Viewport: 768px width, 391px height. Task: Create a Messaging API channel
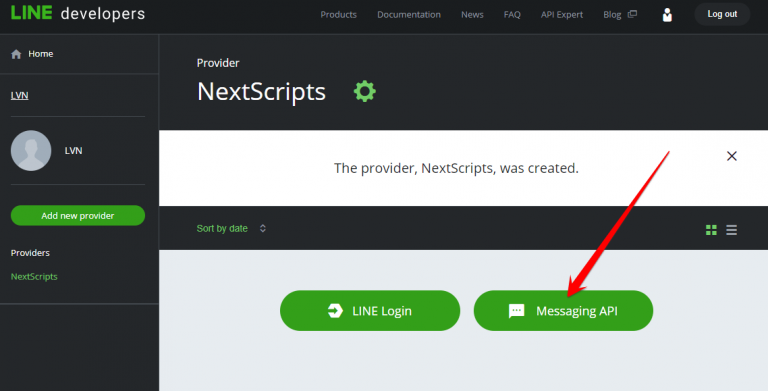(x=563, y=311)
